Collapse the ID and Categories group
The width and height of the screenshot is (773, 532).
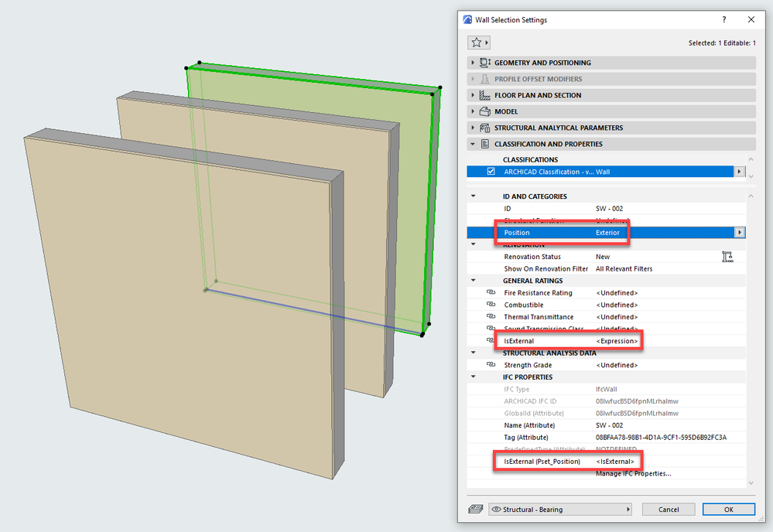474,196
